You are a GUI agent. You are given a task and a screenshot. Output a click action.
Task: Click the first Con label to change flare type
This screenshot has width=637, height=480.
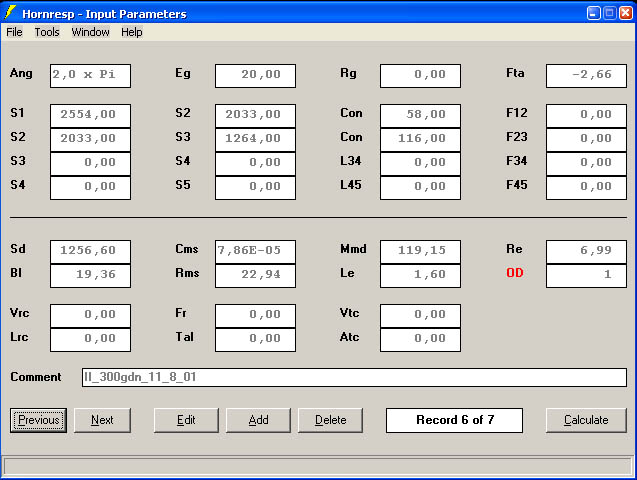coord(351,114)
